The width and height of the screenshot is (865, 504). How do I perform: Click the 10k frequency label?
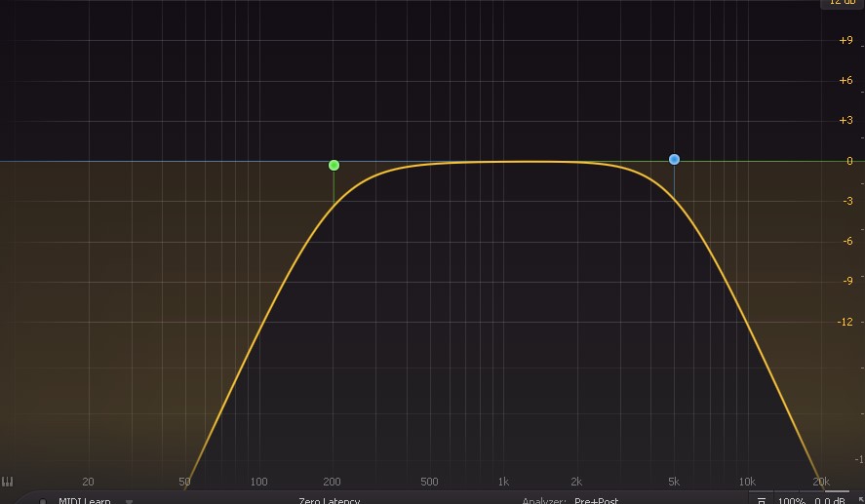tap(747, 482)
